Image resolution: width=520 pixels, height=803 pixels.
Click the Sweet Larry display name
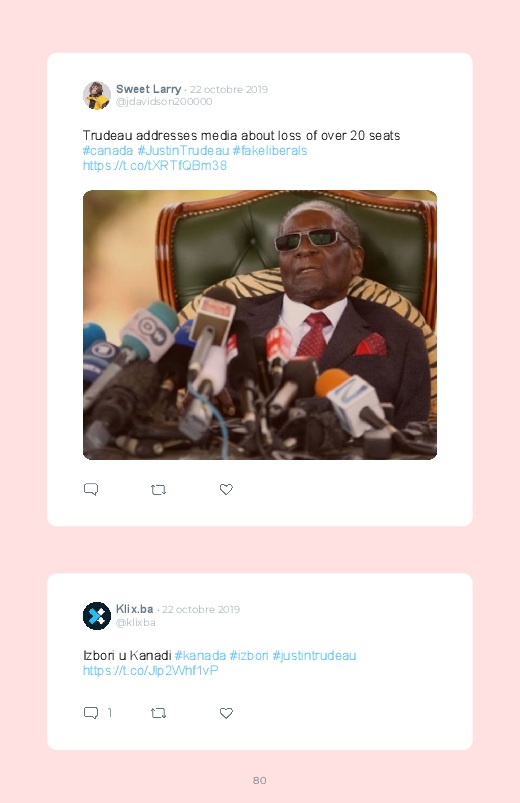coord(149,89)
